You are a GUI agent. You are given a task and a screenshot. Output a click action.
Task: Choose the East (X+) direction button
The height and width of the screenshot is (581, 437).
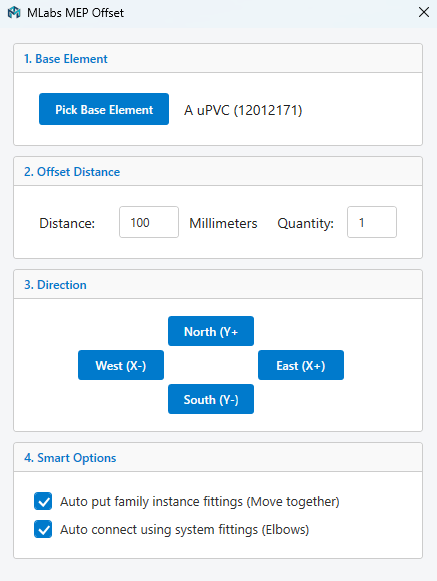click(x=301, y=365)
